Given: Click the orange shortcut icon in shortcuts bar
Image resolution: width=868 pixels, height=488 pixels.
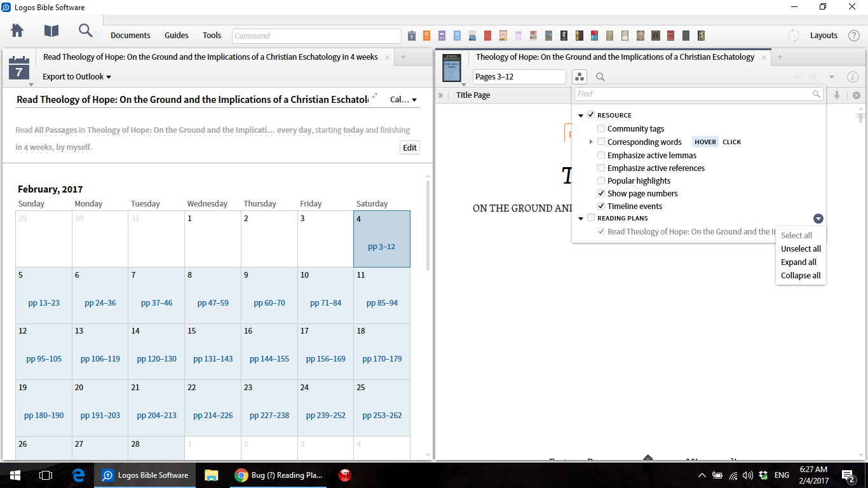Looking at the screenshot, I should coord(426,36).
